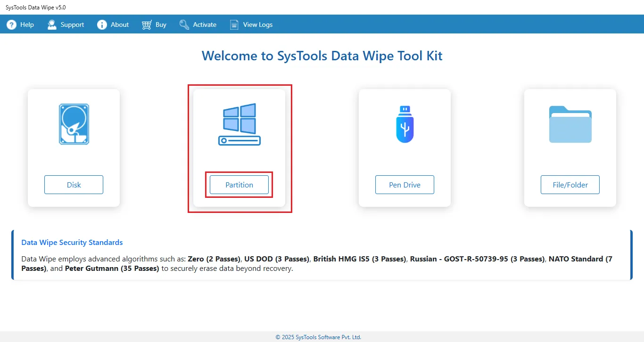Select the USB pen drive icon
The image size is (644, 342).
tap(405, 124)
